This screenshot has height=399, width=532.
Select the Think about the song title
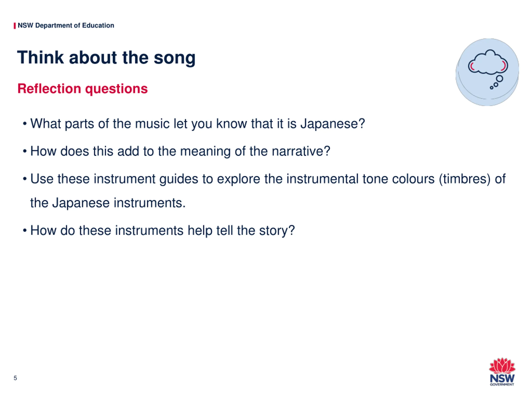106,58
